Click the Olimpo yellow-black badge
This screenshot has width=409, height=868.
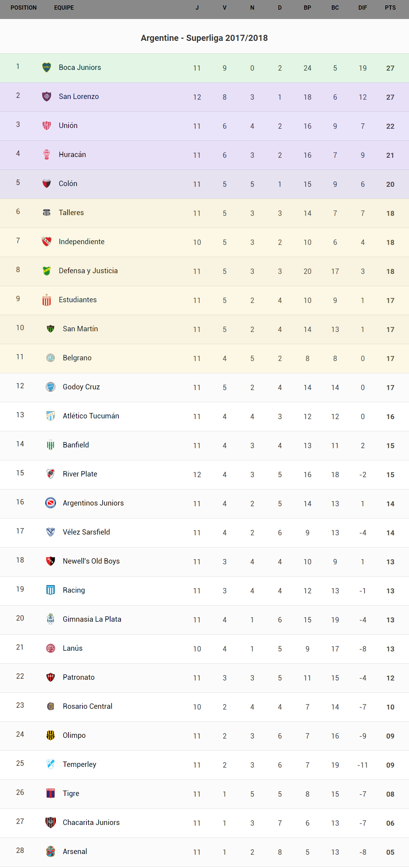[x=51, y=735]
